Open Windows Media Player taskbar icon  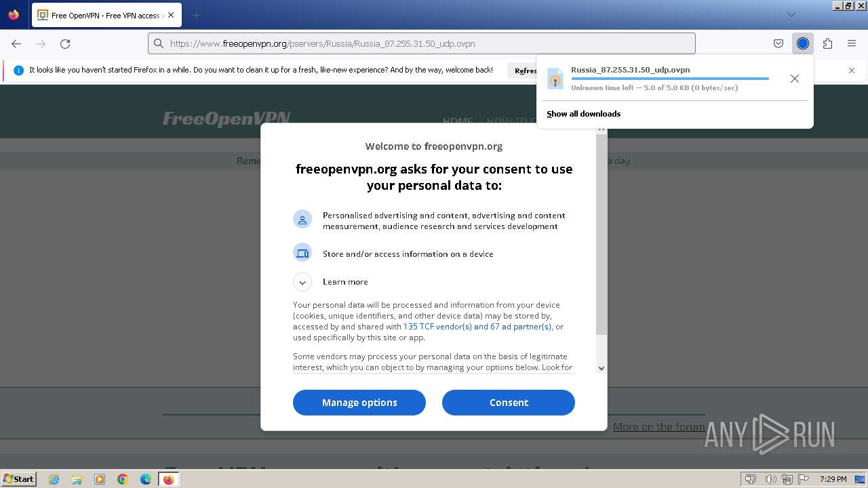coord(100,479)
